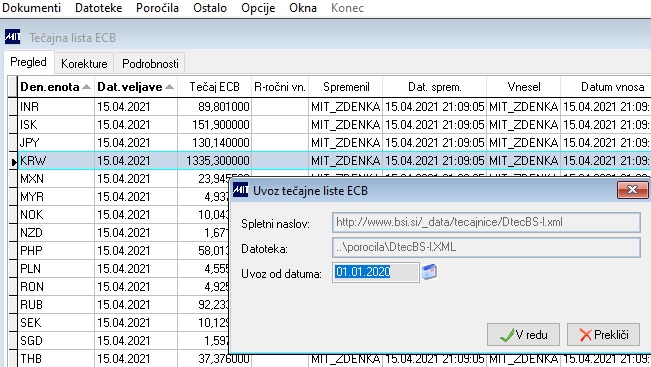
Task: Click the Spletni naslov URL field
Action: coord(486,223)
